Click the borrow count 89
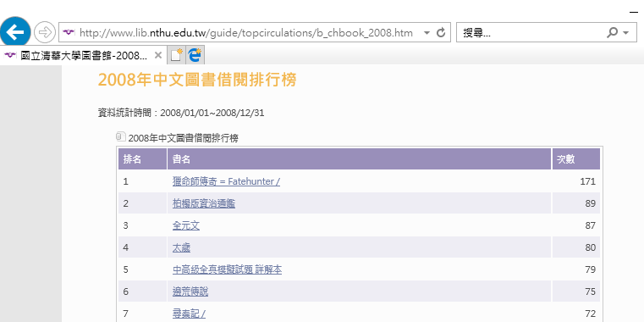 [591, 203]
